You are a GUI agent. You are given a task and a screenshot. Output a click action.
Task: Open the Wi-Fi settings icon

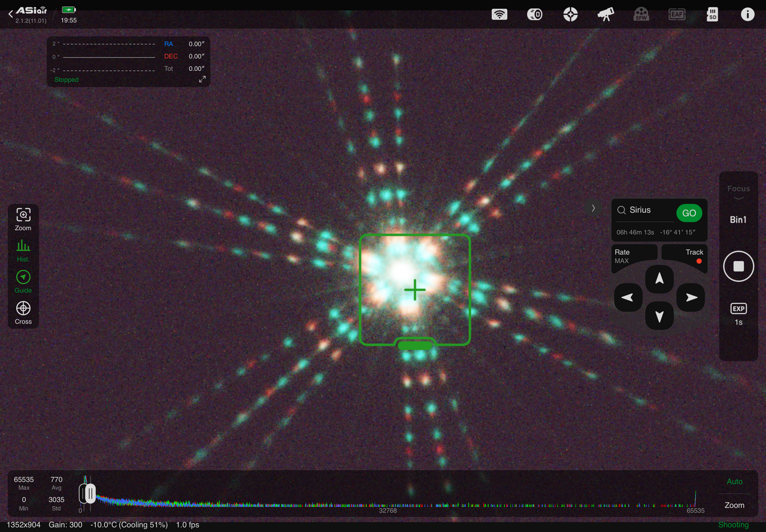coord(499,14)
